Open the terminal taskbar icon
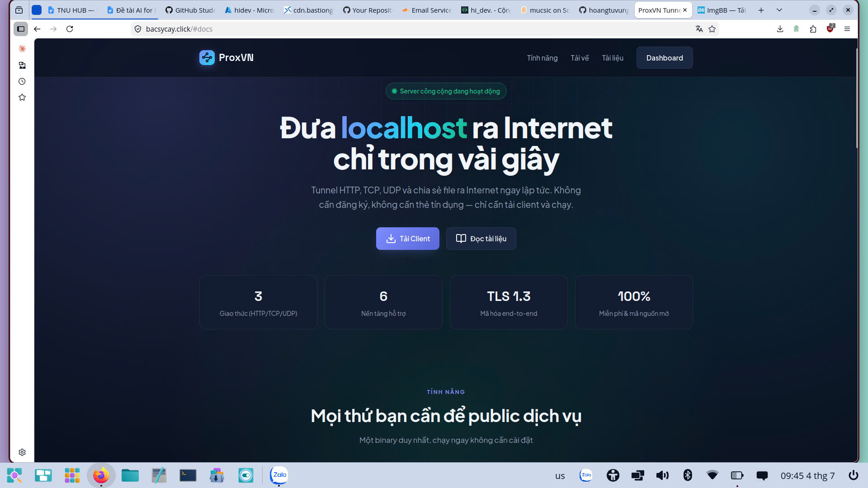This screenshot has height=488, width=868. (x=188, y=475)
